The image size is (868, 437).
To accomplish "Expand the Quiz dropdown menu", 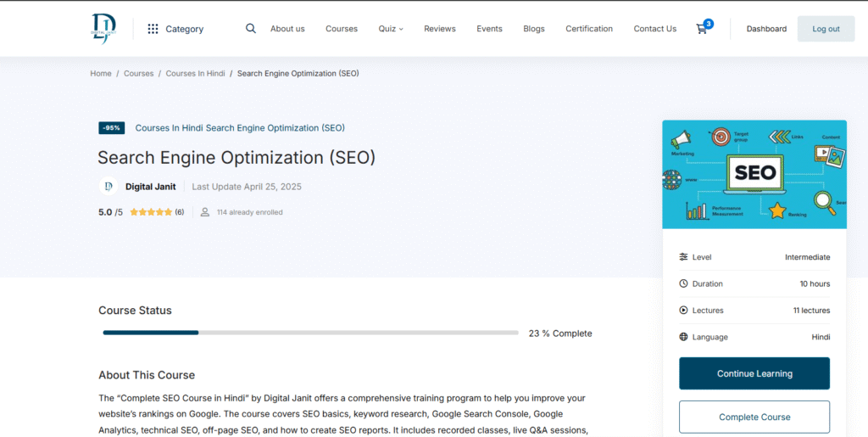I will [390, 29].
